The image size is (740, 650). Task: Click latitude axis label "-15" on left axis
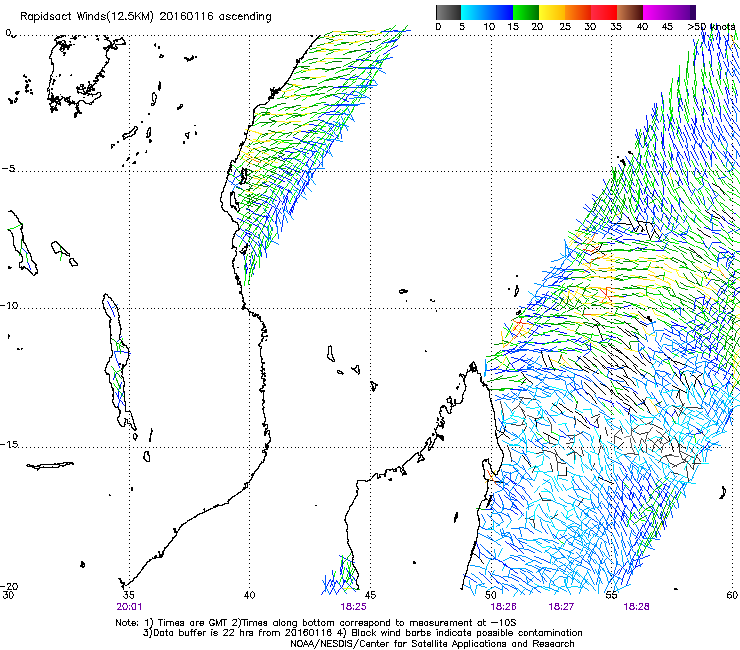9,445
